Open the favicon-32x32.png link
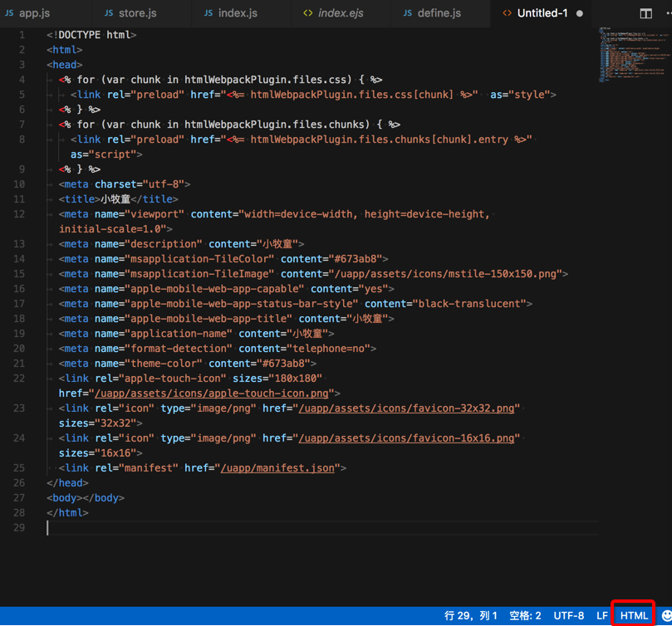The image size is (672, 626). tap(406, 408)
